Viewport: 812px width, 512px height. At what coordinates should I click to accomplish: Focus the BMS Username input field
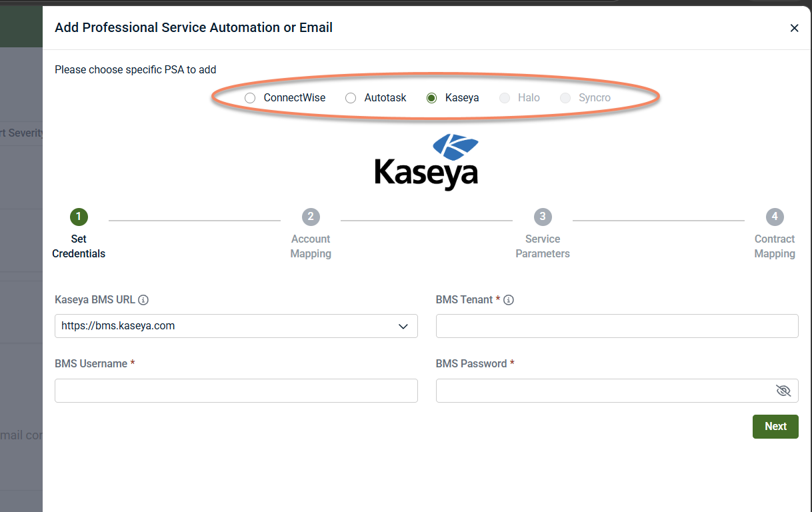click(236, 391)
